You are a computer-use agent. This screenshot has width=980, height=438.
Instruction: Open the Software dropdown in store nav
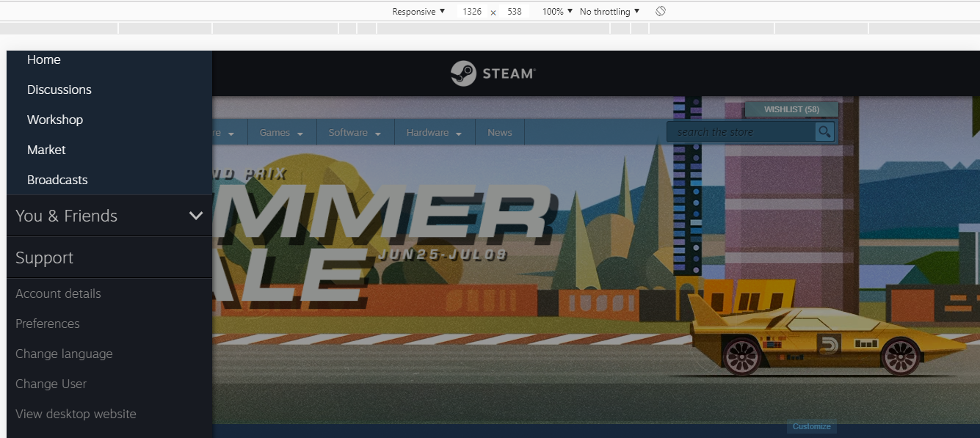tap(355, 133)
